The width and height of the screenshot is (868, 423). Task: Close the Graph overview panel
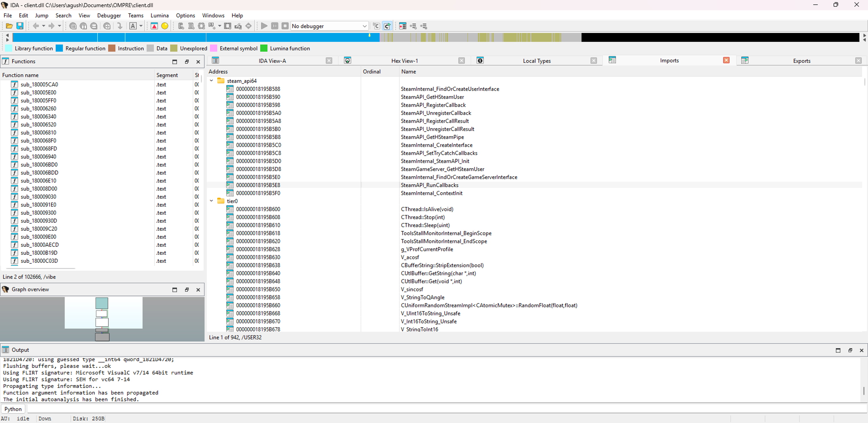click(198, 290)
